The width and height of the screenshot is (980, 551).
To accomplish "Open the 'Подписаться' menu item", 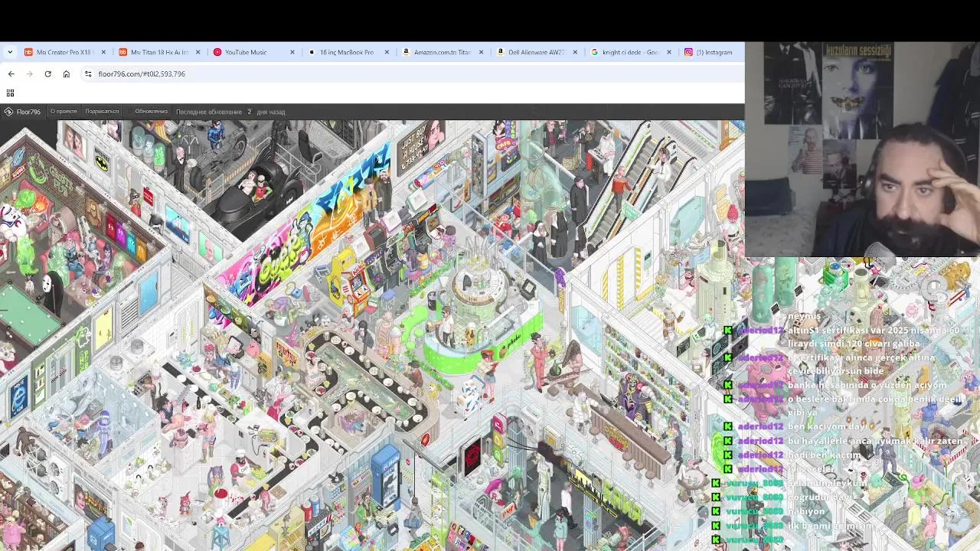I will (102, 112).
